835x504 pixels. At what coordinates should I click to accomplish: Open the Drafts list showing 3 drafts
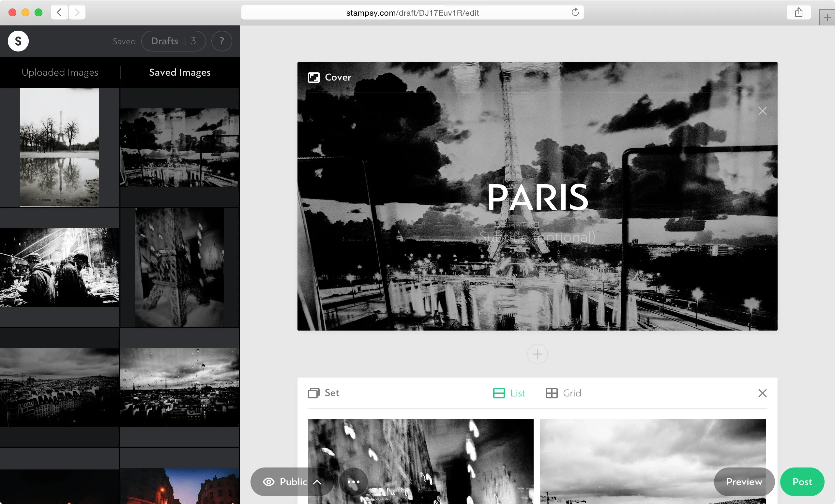[x=174, y=41]
